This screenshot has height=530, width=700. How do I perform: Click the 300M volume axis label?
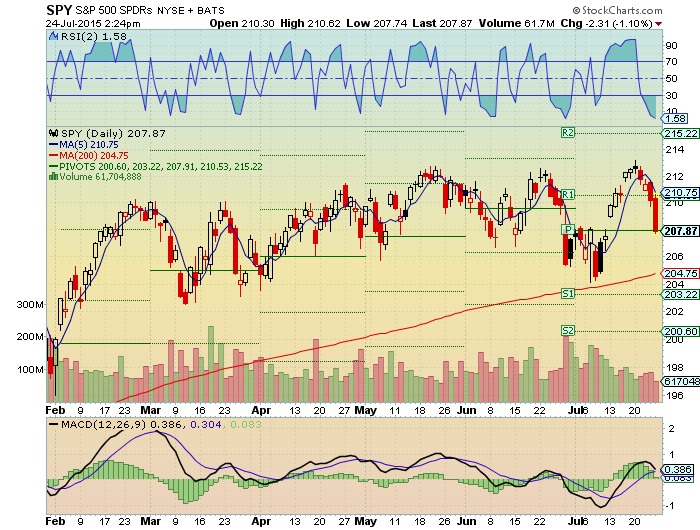pos(30,305)
